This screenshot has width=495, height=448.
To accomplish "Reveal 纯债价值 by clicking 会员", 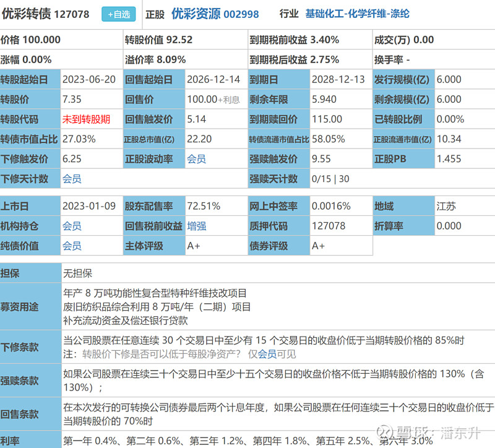I will [x=71, y=246].
